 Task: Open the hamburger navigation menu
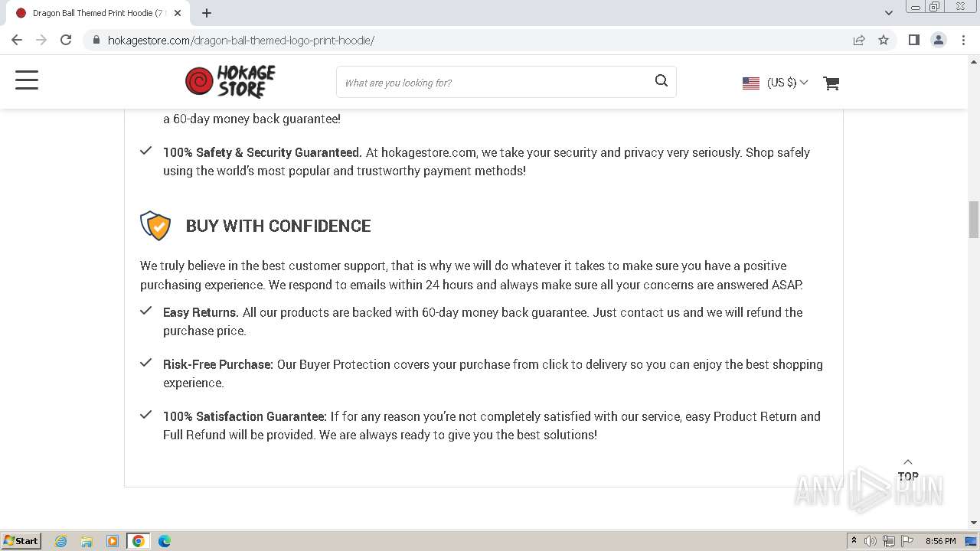[x=27, y=80]
